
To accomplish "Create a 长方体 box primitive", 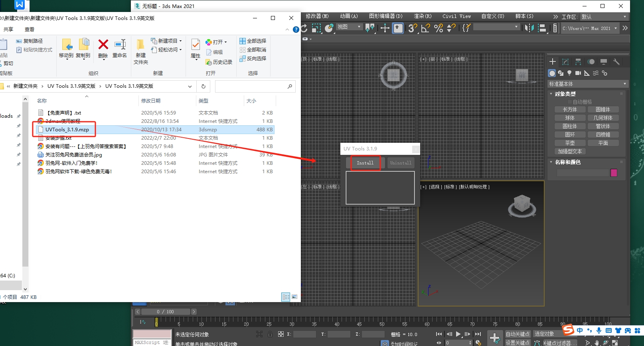I will point(570,109).
